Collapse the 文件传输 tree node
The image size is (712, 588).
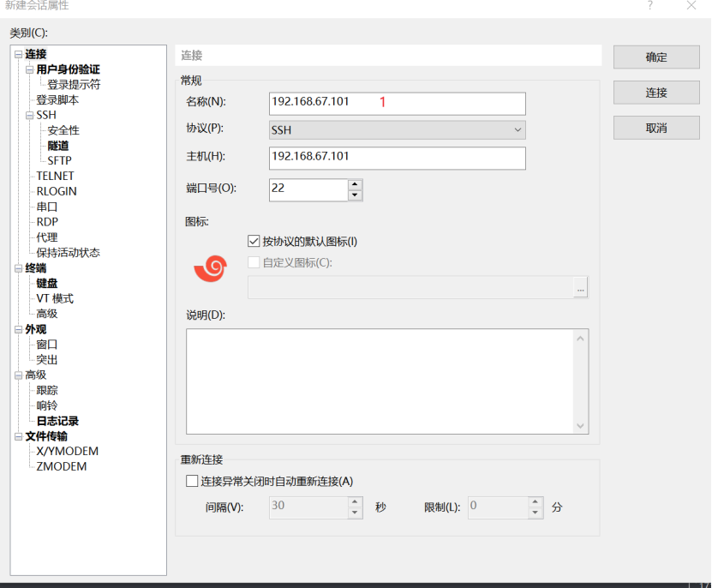pos(18,436)
